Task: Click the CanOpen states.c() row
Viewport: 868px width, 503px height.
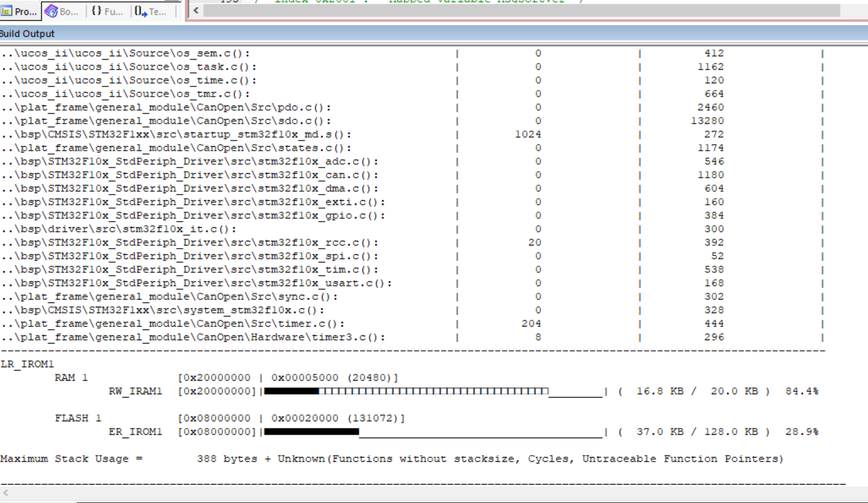Action: pyautogui.click(x=411, y=147)
